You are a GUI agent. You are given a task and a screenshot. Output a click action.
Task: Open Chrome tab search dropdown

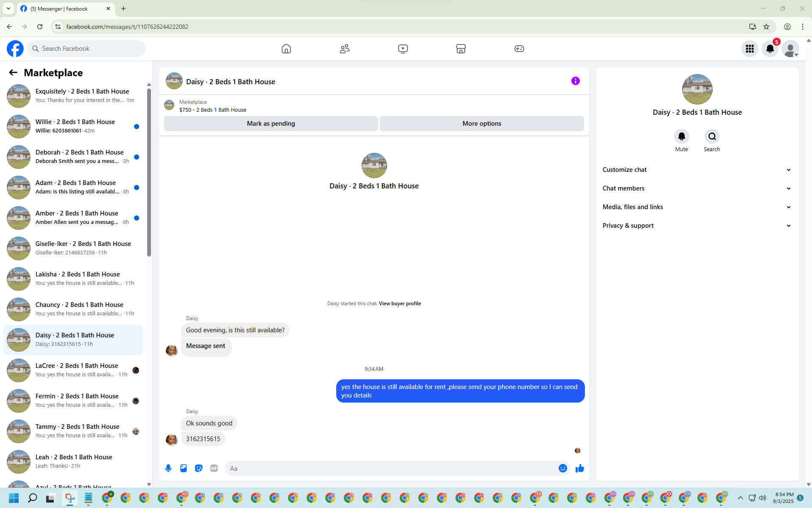(x=8, y=8)
